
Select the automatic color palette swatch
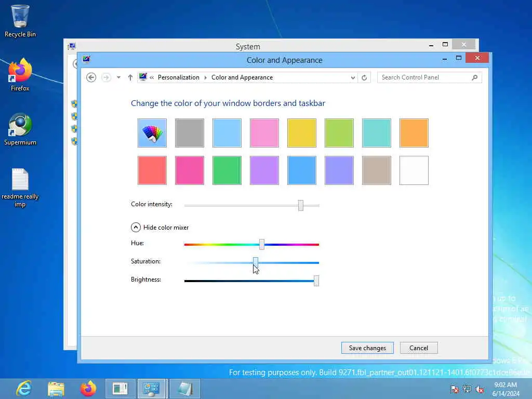coord(152,133)
